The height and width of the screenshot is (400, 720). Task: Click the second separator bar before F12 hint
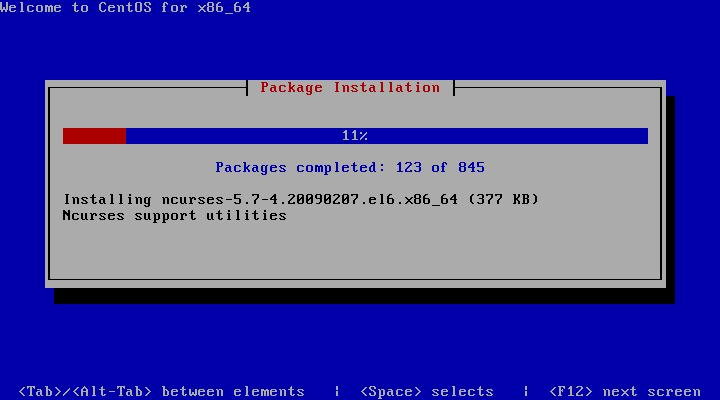526,391
